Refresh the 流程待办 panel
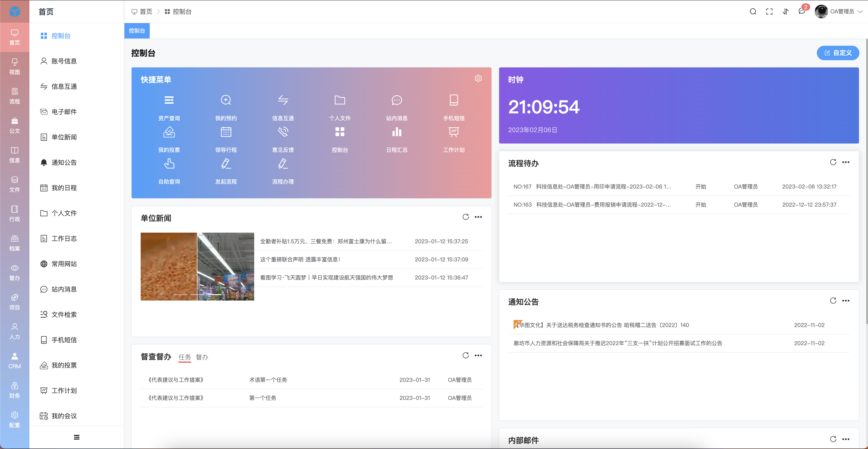868x449 pixels. 833,162
